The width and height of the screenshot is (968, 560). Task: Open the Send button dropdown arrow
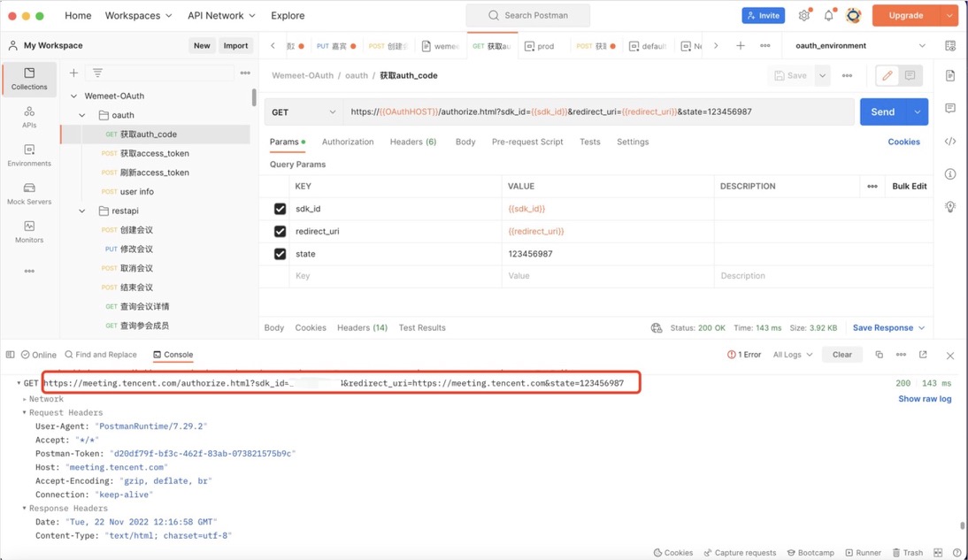coord(918,111)
